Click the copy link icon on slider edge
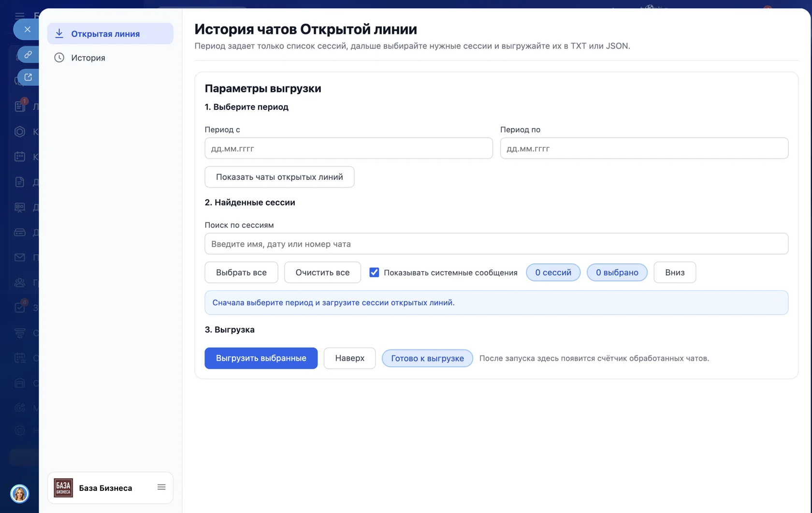Viewport: 812px width, 513px height. click(x=28, y=55)
